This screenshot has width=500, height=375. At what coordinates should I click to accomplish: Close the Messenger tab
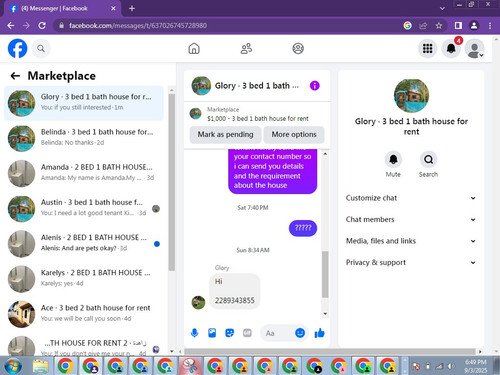tap(113, 9)
